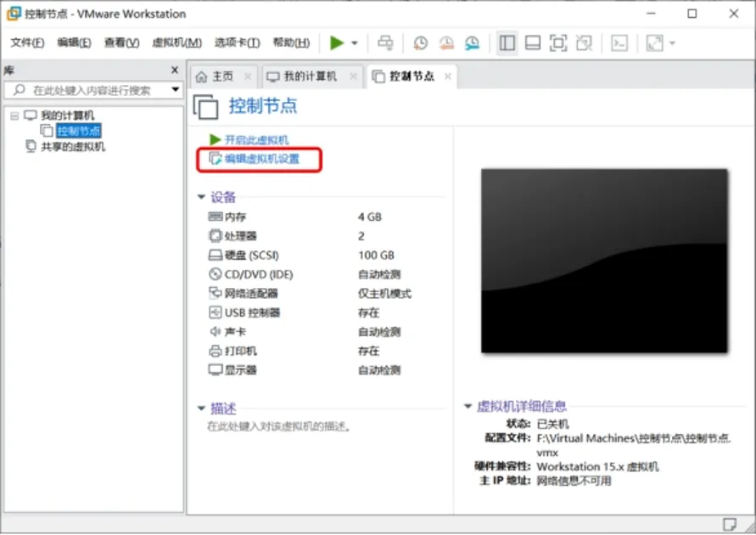Switch to Unity mode toolbar icon
Screen dimensions: 756x535
pyautogui.click(x=584, y=43)
